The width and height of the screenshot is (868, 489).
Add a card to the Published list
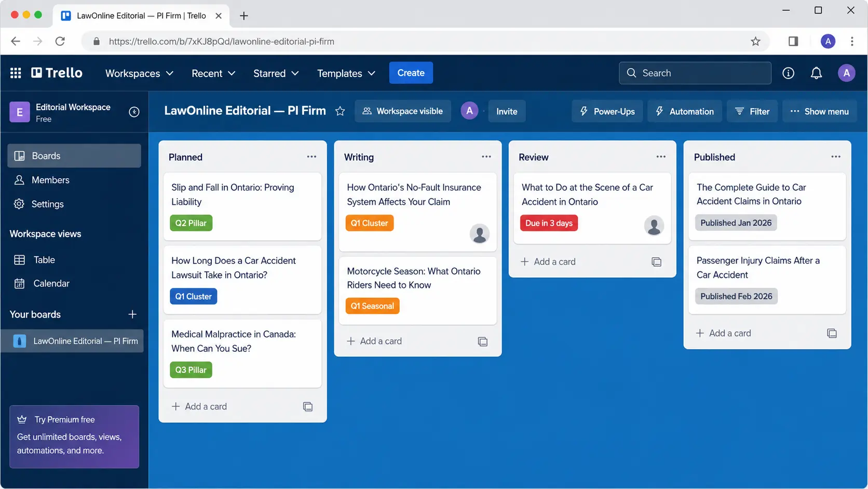pos(724,333)
